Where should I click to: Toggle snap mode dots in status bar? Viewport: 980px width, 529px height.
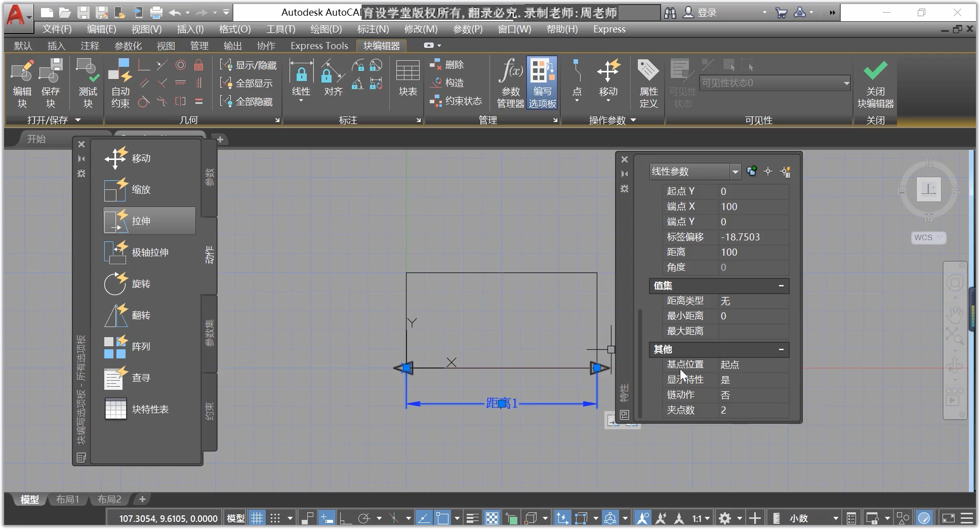click(275, 518)
